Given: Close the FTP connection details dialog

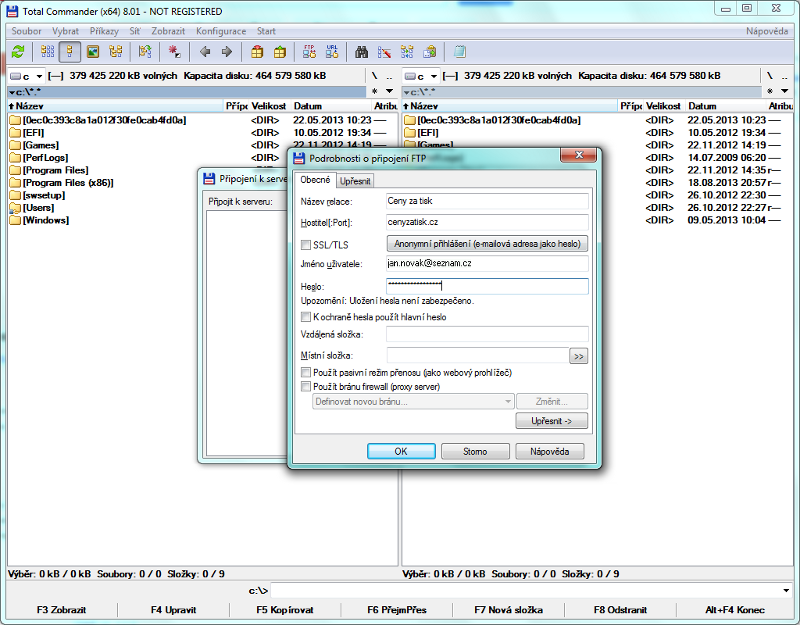Looking at the screenshot, I should (x=579, y=155).
